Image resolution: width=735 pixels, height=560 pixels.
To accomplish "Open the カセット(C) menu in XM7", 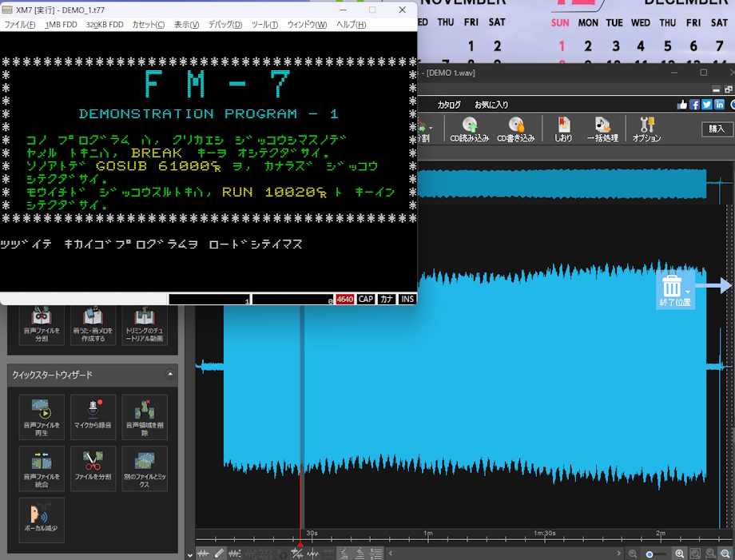I will point(148,25).
